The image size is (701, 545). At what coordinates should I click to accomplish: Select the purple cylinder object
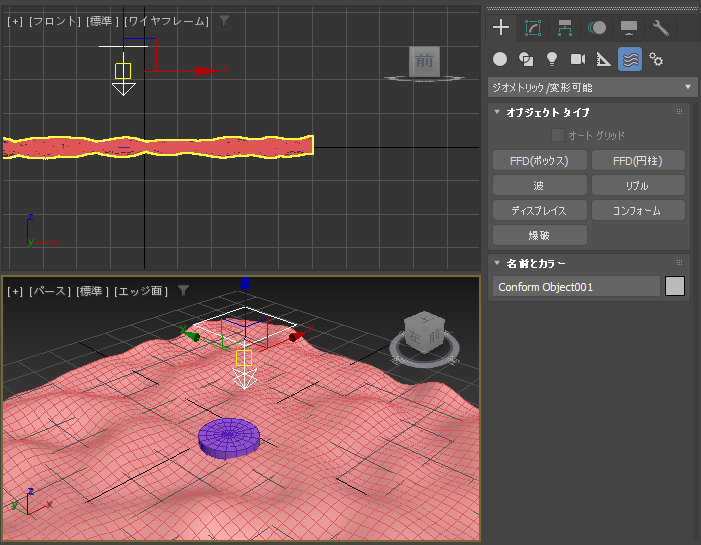(x=229, y=438)
